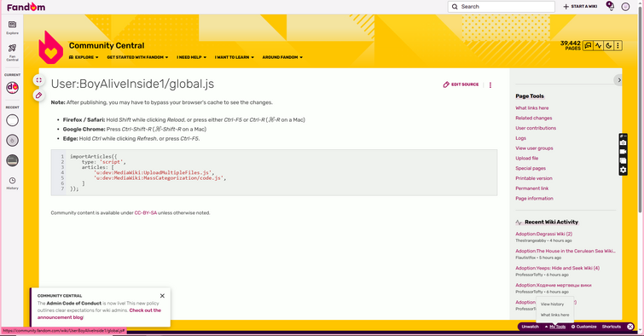Image resolution: width=644 pixels, height=336 pixels.
Task: Open Adoption:Degrassi Wiki (2) activity link
Action: coord(544,235)
